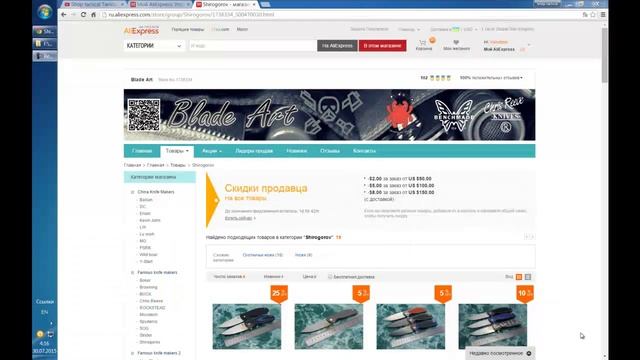640x360 pixels.
Task: Open wishlist heart (Мои желания)
Action: click(x=456, y=45)
